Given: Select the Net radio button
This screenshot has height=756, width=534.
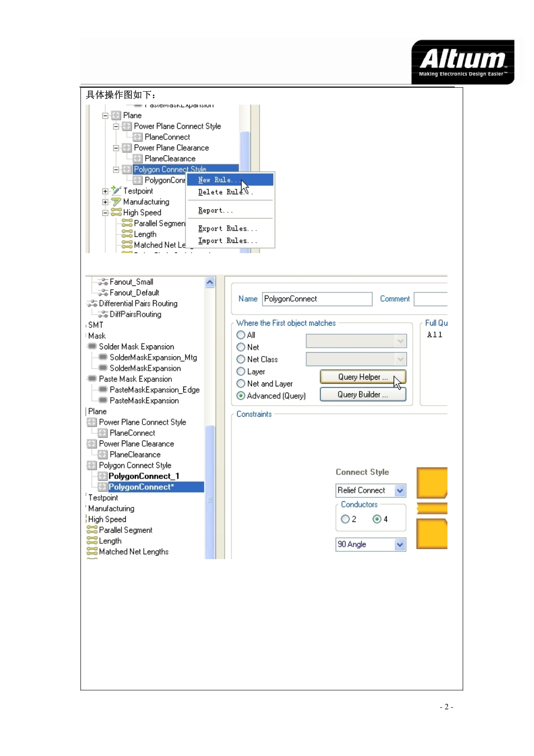Looking at the screenshot, I should click(241, 347).
